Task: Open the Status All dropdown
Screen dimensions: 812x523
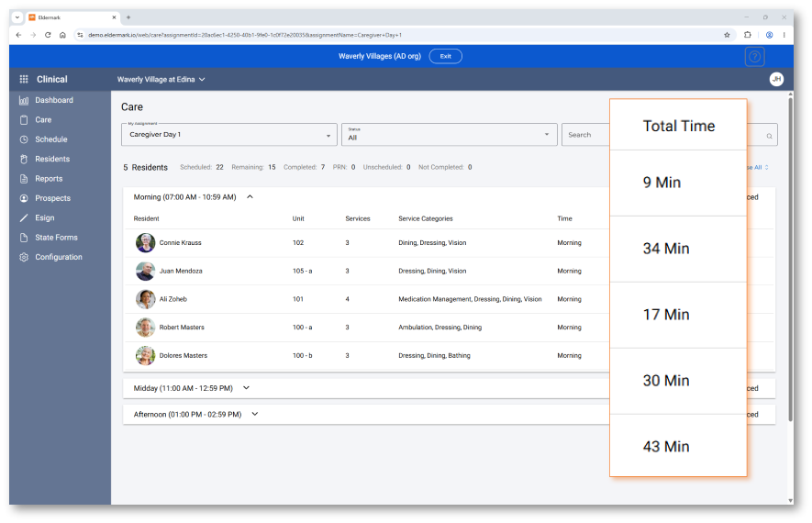Action: point(449,135)
